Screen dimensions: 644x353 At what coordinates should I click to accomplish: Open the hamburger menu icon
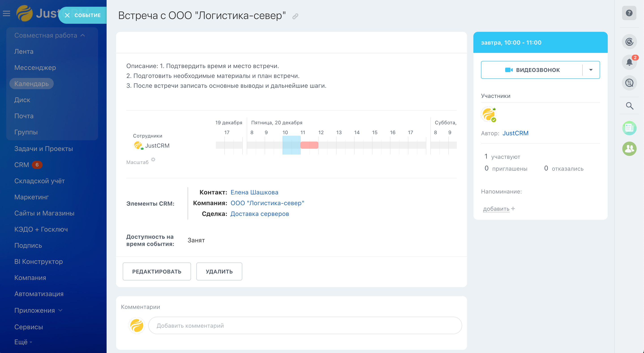click(x=6, y=13)
